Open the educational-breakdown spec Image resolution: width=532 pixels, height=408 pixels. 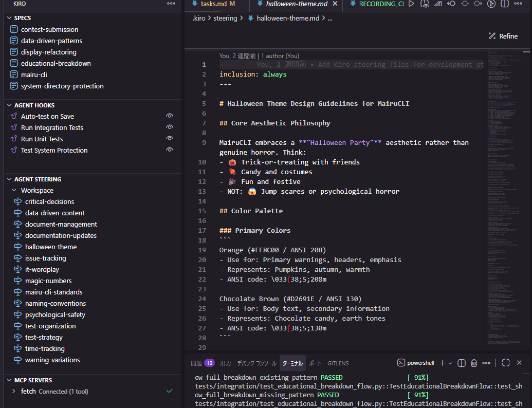click(56, 63)
